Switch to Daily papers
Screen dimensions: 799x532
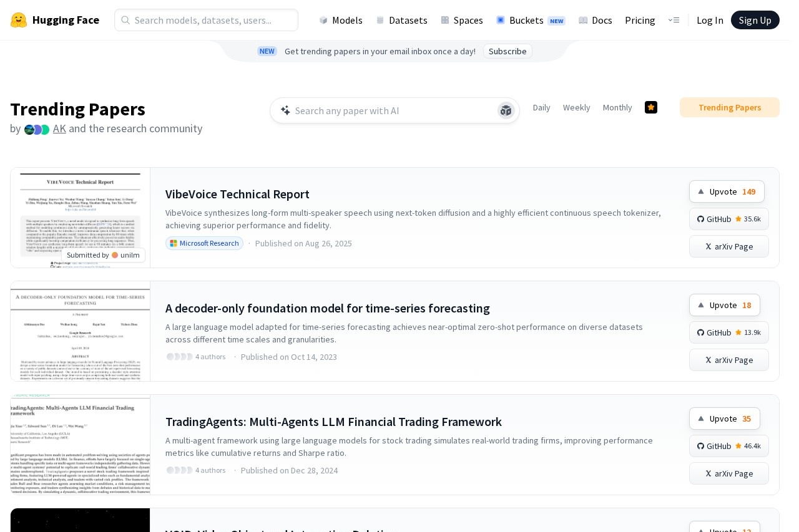pyautogui.click(x=542, y=107)
